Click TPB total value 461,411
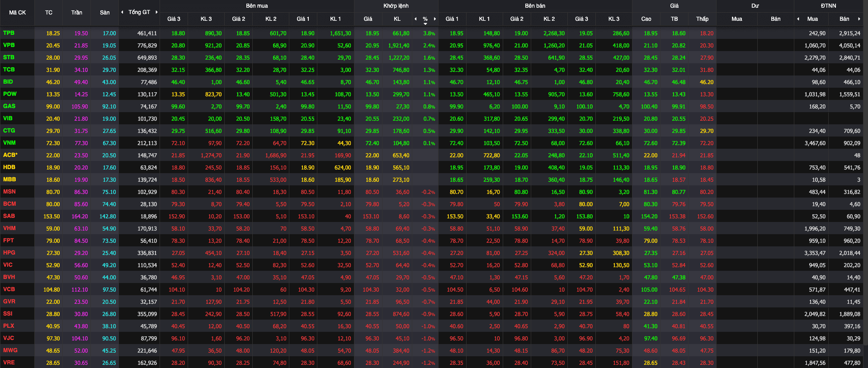The width and height of the screenshot is (868, 368). pos(147,33)
